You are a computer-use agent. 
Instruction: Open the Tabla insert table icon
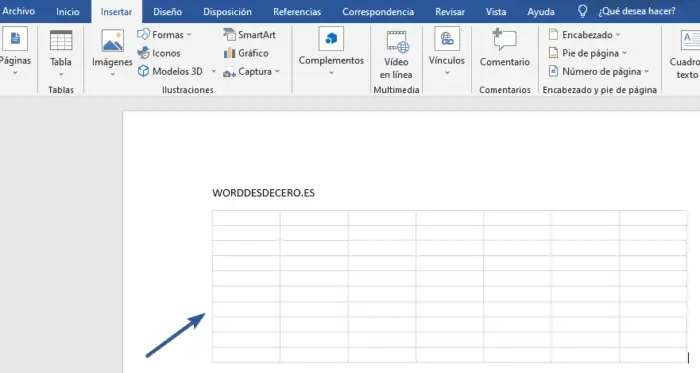61,41
